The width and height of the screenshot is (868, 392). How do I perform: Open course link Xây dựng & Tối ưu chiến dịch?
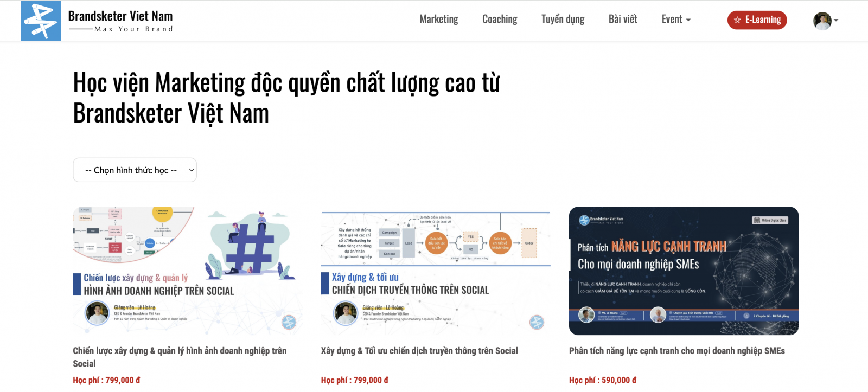pos(419,351)
